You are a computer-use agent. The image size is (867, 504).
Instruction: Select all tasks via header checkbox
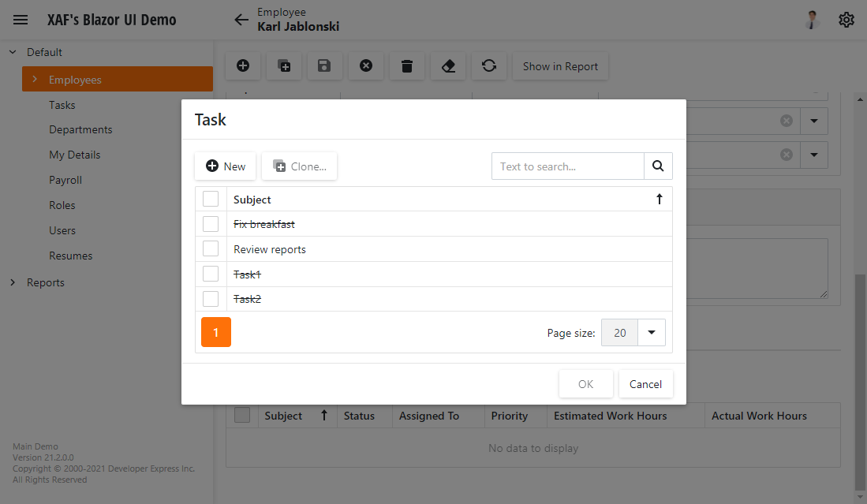[211, 199]
